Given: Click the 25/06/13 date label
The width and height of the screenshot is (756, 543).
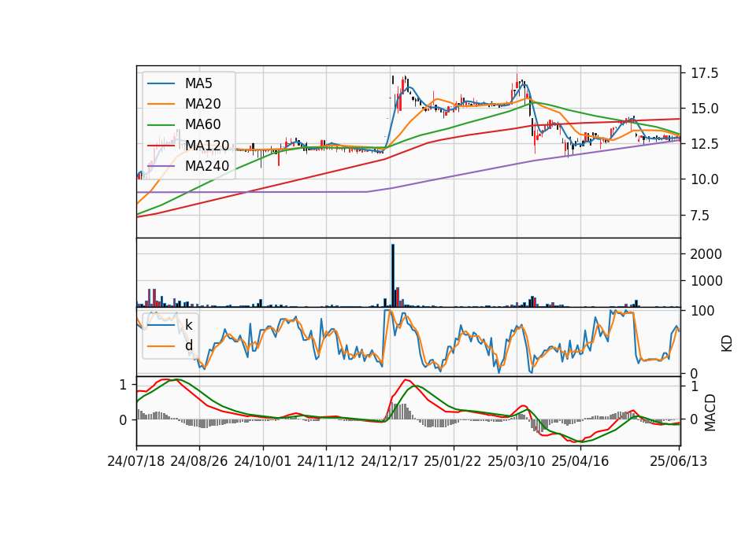Looking at the screenshot, I should pyautogui.click(x=678, y=461).
